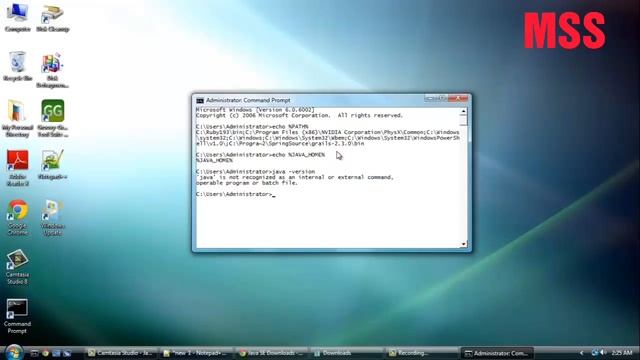The image size is (640, 360).
Task: Minimize the Command Prompt window
Action: pyautogui.click(x=430, y=98)
